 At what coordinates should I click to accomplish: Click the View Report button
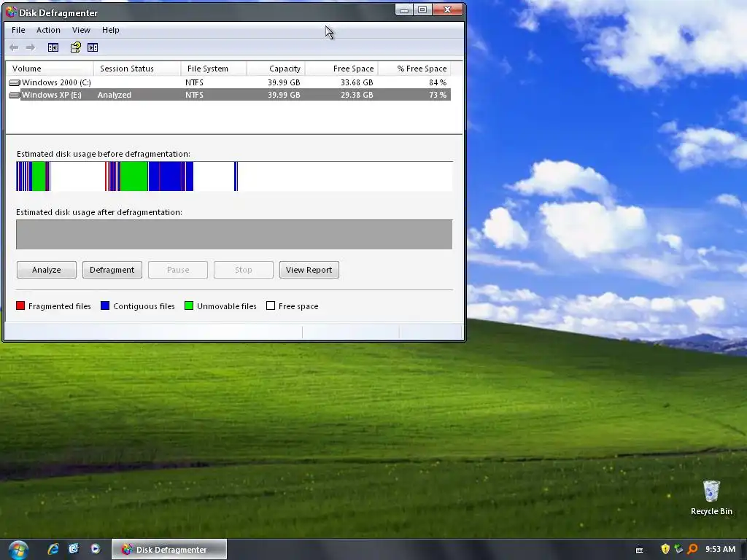point(309,270)
